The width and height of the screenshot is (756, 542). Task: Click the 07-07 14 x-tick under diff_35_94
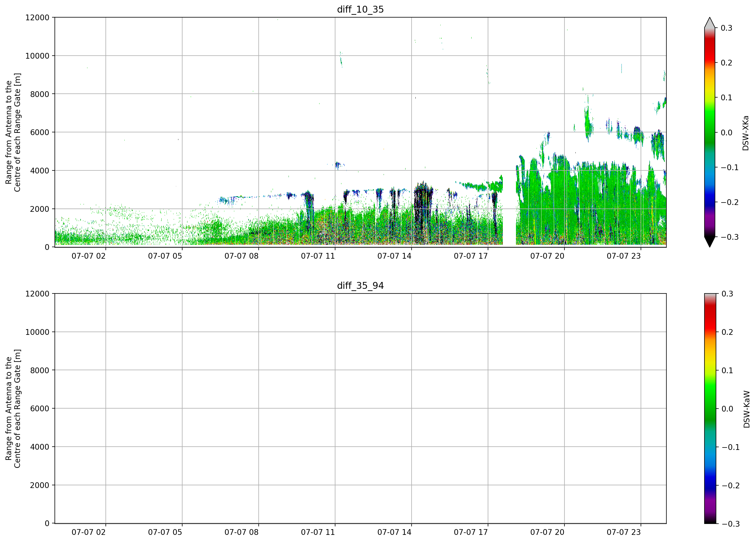(x=394, y=532)
